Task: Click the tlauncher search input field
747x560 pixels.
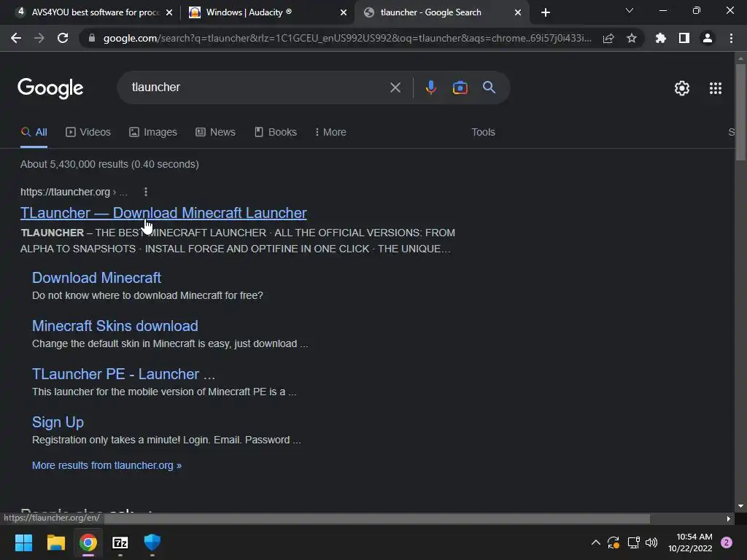Action: [258, 87]
